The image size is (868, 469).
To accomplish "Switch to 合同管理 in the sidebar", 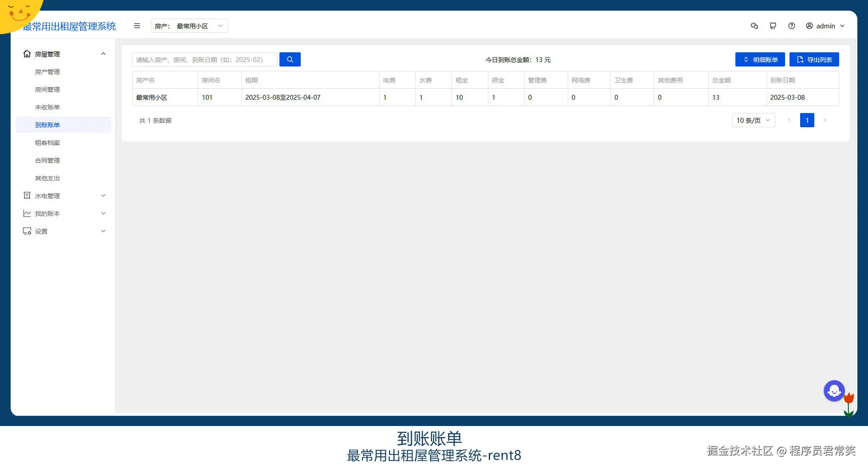I will click(x=47, y=160).
